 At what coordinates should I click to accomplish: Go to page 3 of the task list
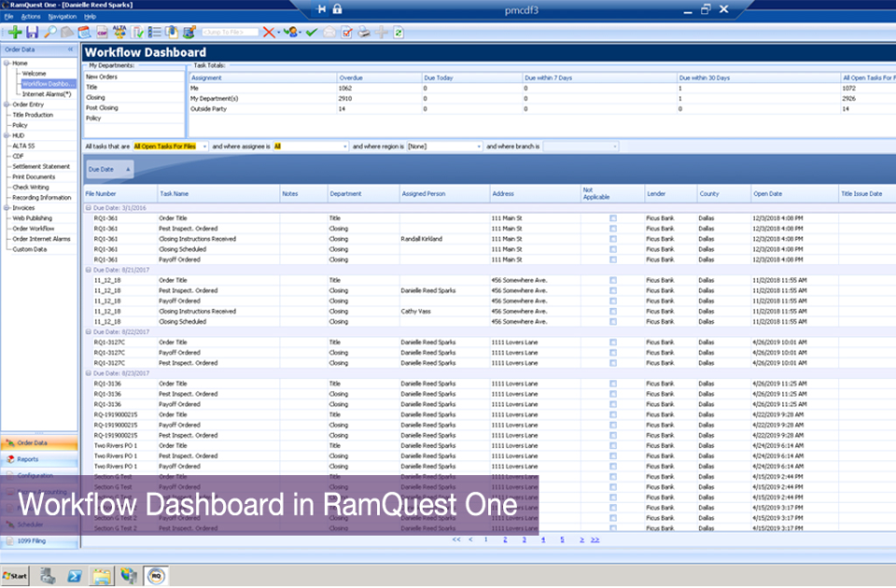[524, 539]
